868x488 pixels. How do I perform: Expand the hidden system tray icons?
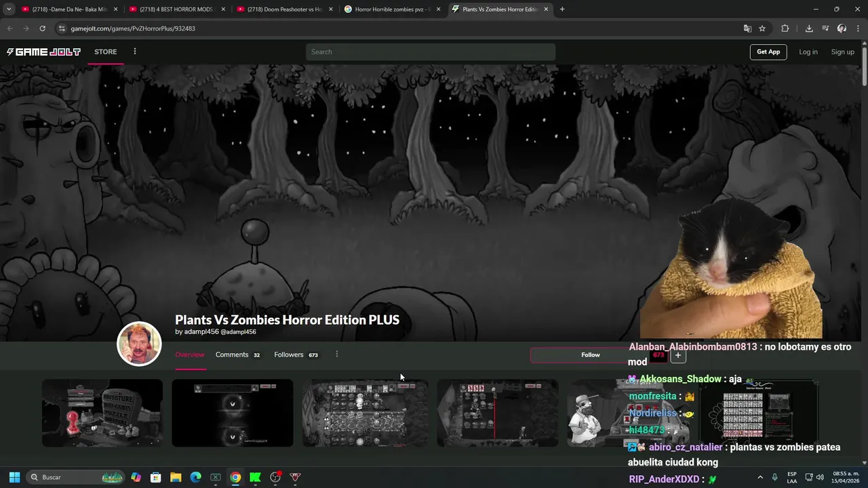(x=760, y=477)
